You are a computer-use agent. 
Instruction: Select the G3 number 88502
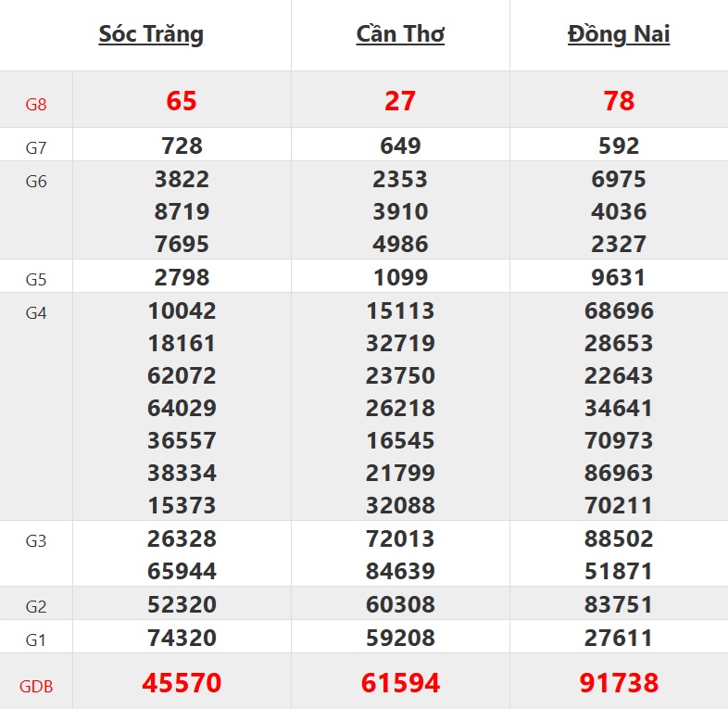coord(619,538)
